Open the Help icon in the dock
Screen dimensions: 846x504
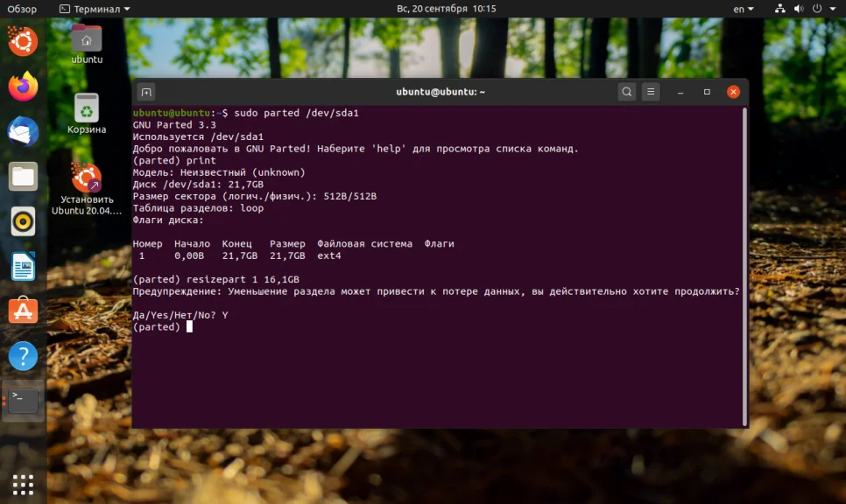(23, 356)
